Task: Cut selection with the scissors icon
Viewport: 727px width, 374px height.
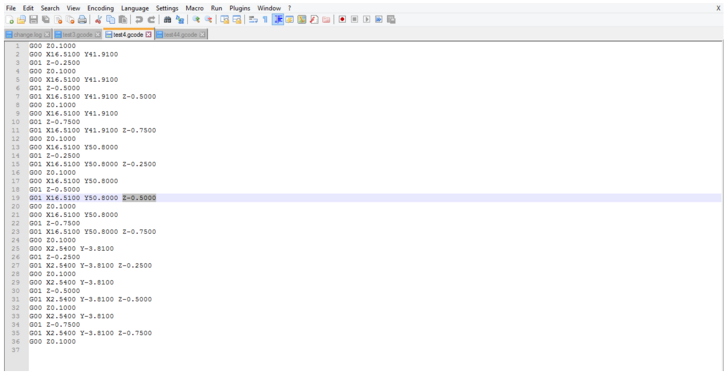Action: 98,19
